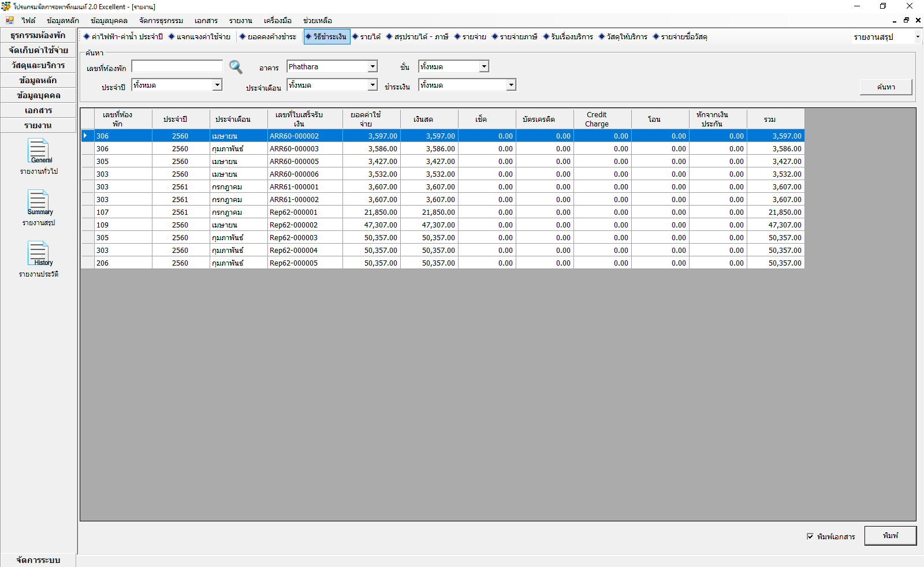
Task: Open the เครื่องมือ menu
Action: click(278, 21)
